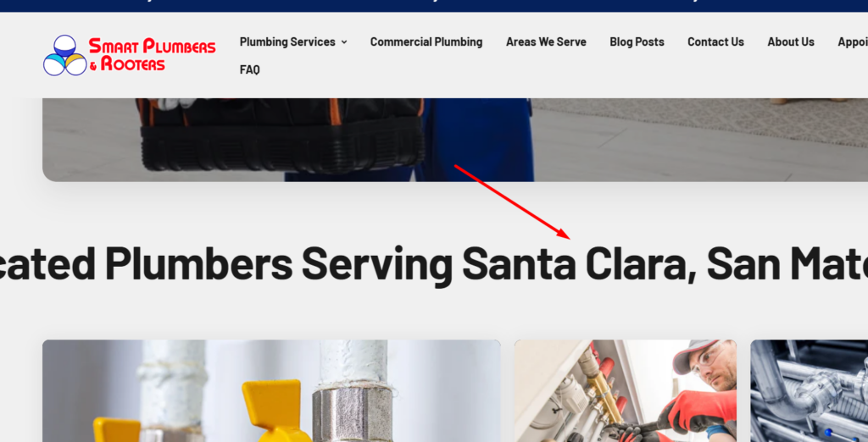Click the three-circle logo emblem

point(64,55)
